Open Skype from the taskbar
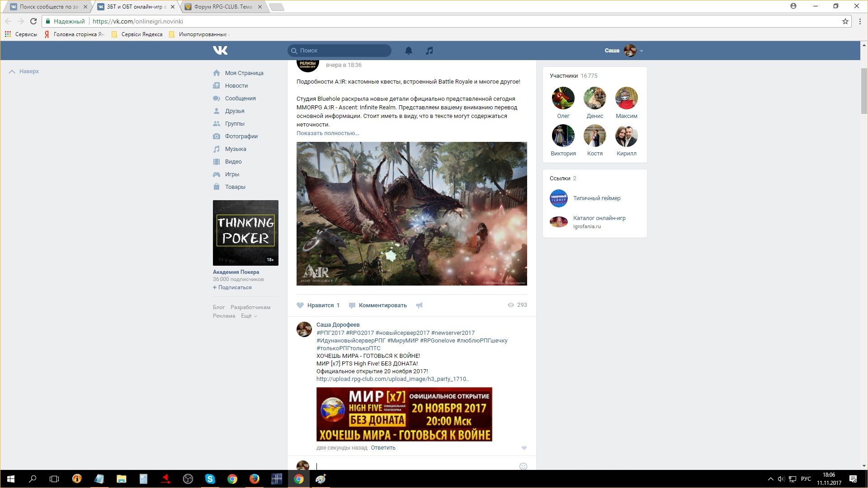The image size is (868, 488). coord(210,479)
